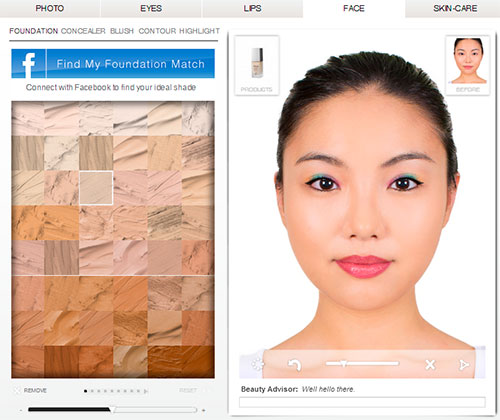Click the dotted circle icon on photo toolbar

[x=258, y=364]
